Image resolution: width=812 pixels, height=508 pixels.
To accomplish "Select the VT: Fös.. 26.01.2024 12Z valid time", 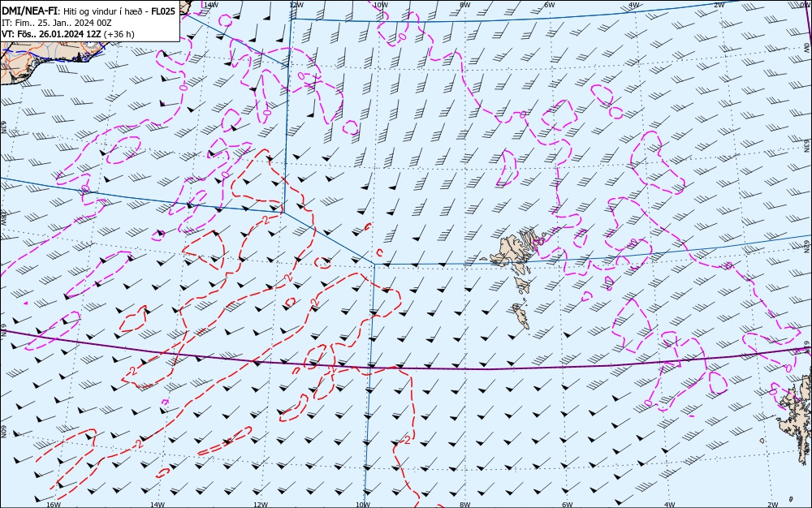I will [x=51, y=34].
